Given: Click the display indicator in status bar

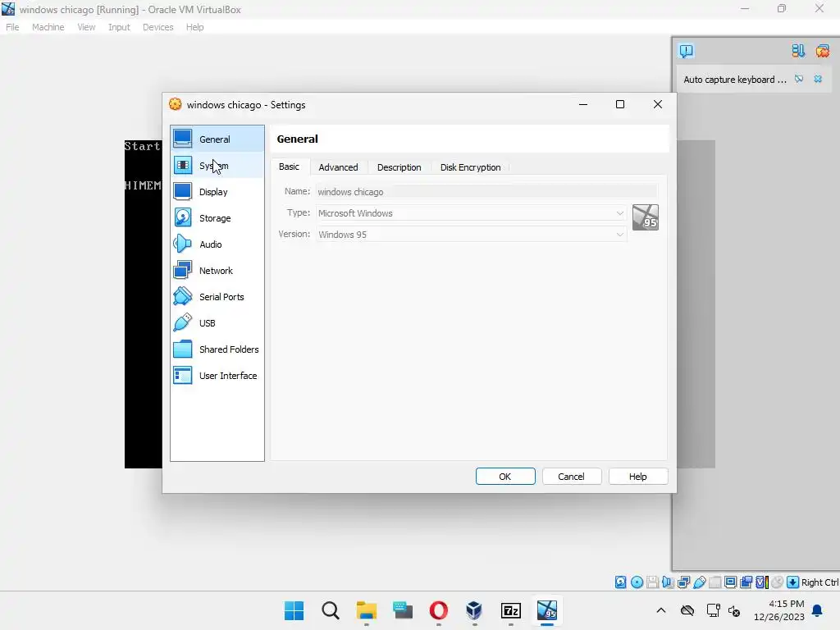Looking at the screenshot, I should (730, 582).
